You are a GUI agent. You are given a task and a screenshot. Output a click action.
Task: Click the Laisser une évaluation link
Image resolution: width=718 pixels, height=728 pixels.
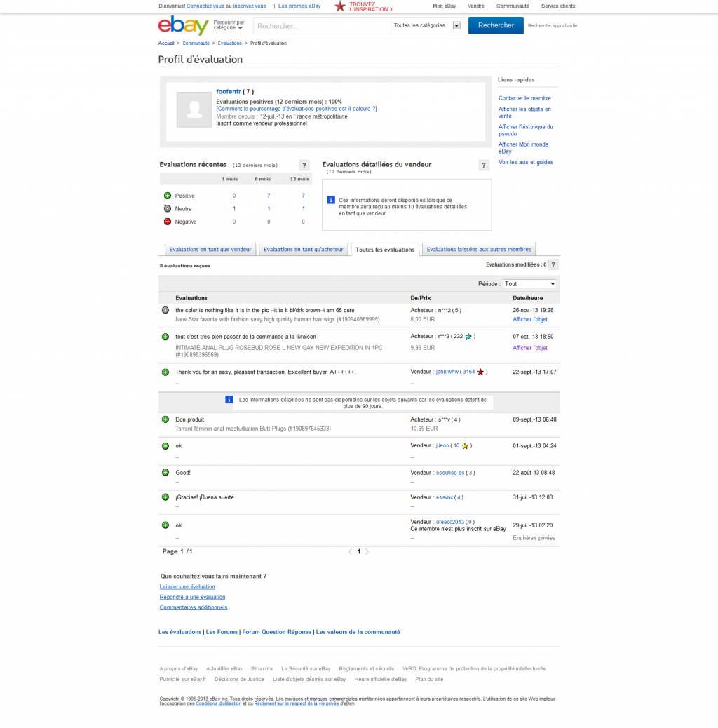187,587
